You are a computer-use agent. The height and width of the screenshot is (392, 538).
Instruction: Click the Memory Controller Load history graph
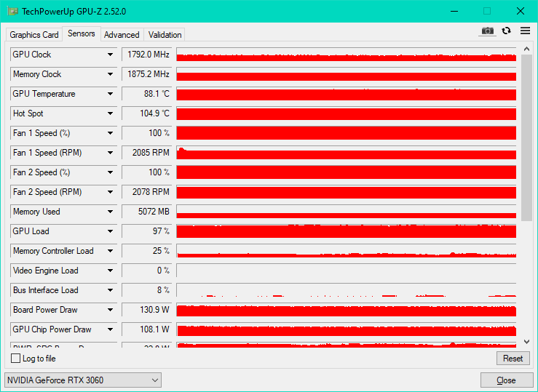347,251
